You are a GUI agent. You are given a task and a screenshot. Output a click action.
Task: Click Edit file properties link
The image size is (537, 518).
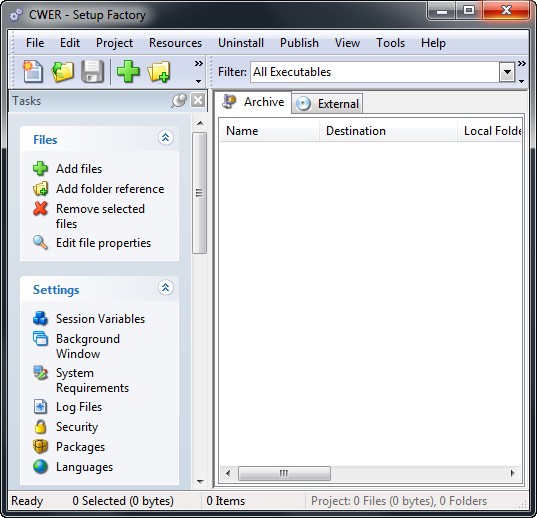tap(103, 243)
